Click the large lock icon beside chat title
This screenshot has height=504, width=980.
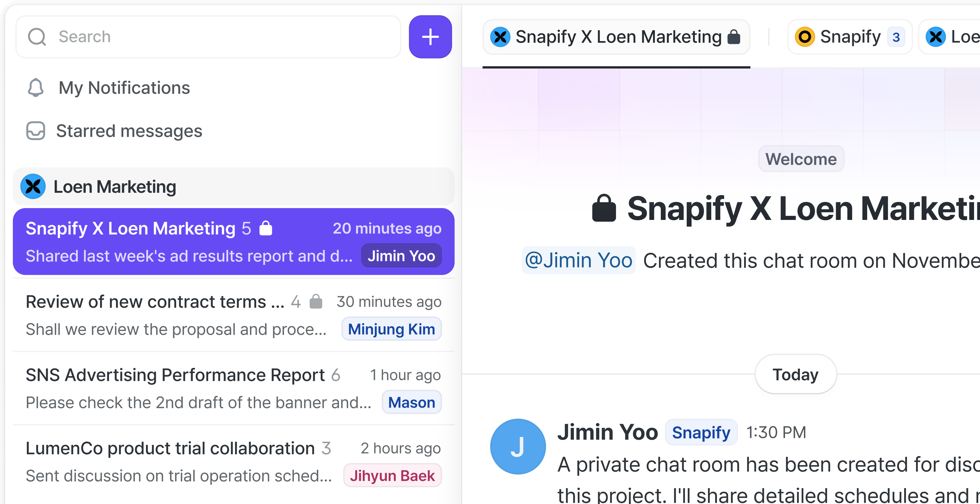tap(604, 208)
